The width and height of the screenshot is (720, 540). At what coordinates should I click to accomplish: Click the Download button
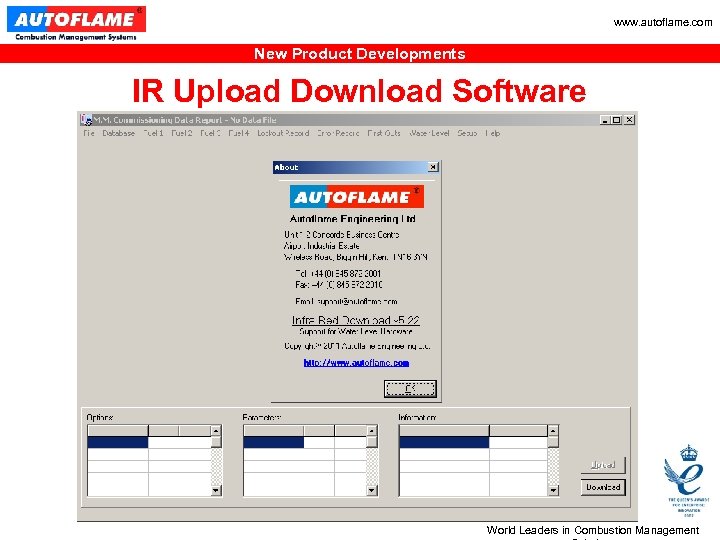603,487
